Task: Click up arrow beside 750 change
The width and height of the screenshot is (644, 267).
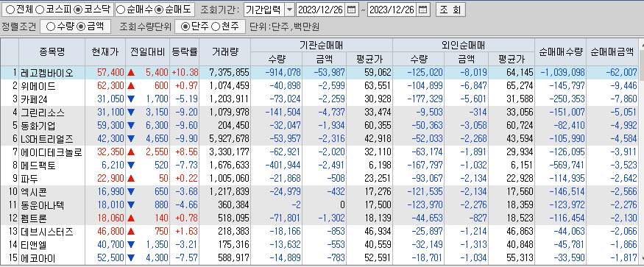Action: pos(131,232)
